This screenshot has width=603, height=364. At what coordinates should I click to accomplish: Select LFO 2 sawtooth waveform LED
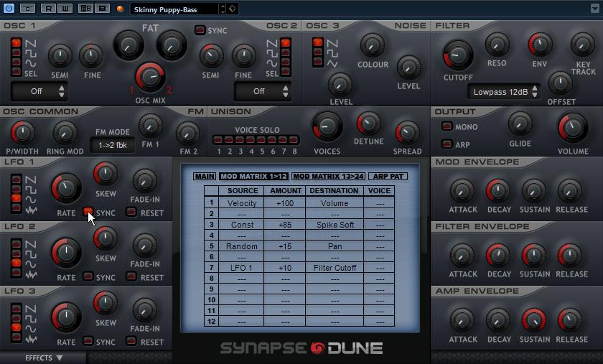[16, 244]
